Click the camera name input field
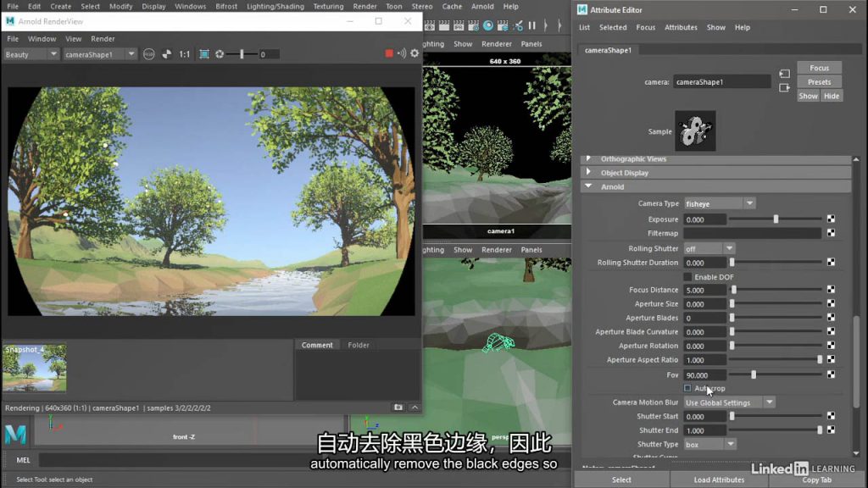868x488 pixels. tap(721, 82)
